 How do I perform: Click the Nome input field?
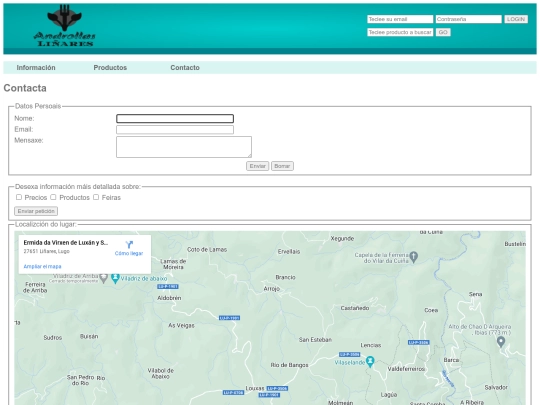tap(175, 118)
